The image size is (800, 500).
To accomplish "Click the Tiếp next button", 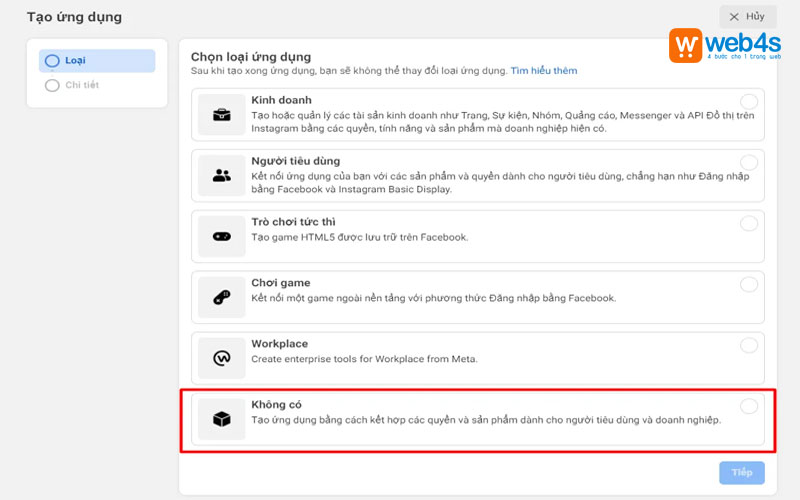I will coord(741,473).
